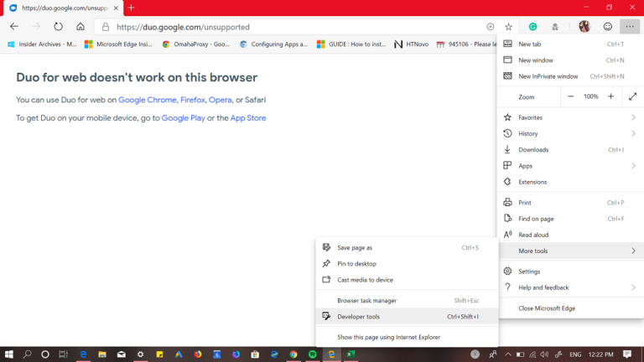Select Cast media to device

click(x=407, y=280)
